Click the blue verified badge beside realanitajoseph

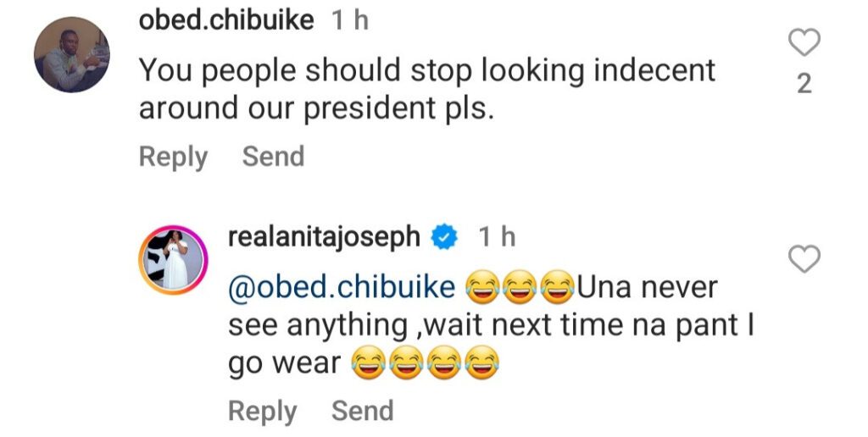[442, 239]
